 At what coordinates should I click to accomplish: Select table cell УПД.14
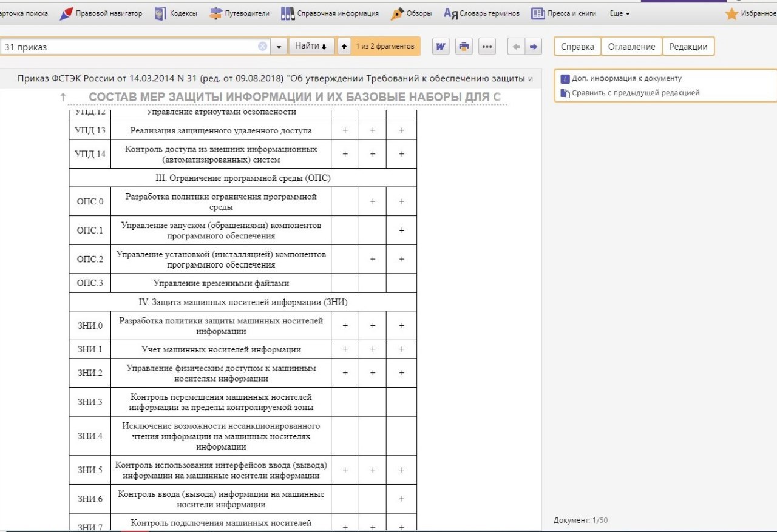(x=90, y=154)
